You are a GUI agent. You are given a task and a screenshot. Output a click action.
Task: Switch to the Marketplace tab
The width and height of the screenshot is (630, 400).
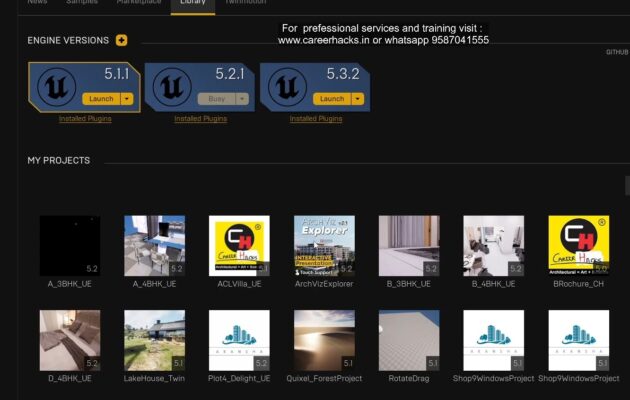138,3
